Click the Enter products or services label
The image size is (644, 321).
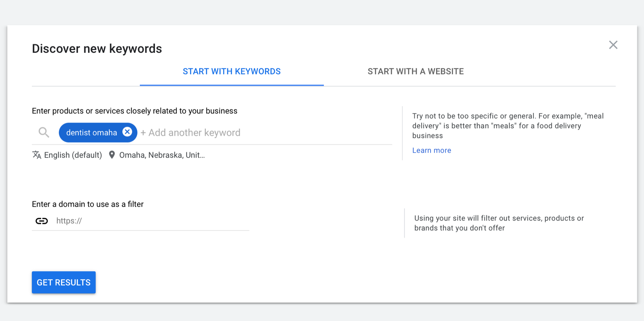(x=134, y=111)
